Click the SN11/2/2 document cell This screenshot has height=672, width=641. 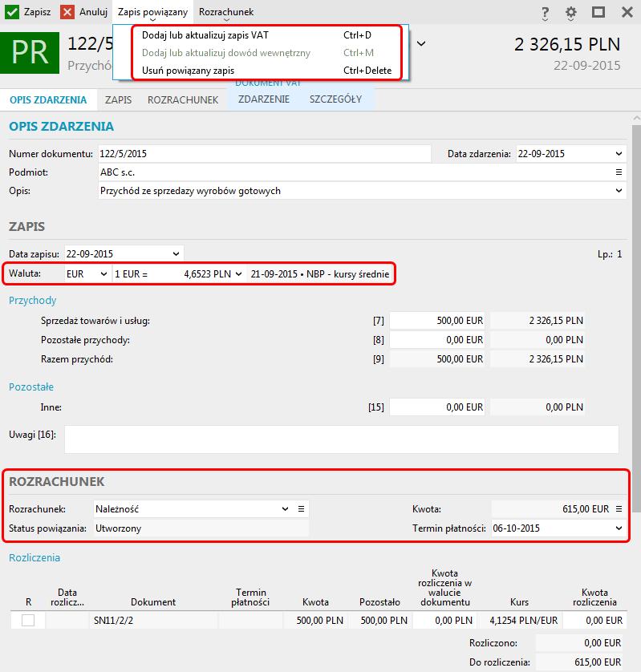(x=153, y=620)
